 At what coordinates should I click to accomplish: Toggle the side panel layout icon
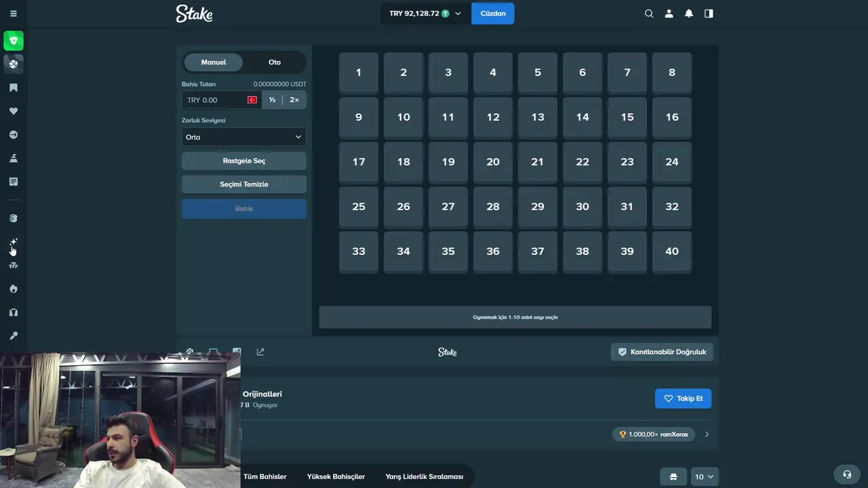pos(709,14)
